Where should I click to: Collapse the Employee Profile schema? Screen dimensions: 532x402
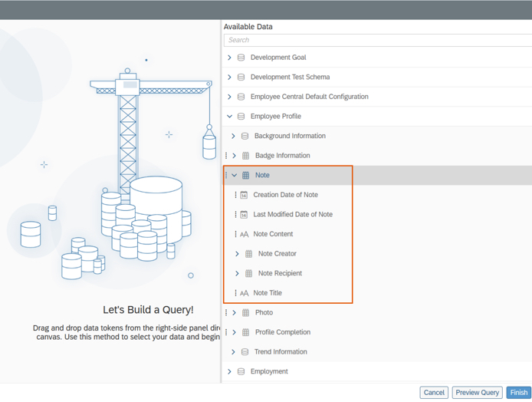pos(229,117)
